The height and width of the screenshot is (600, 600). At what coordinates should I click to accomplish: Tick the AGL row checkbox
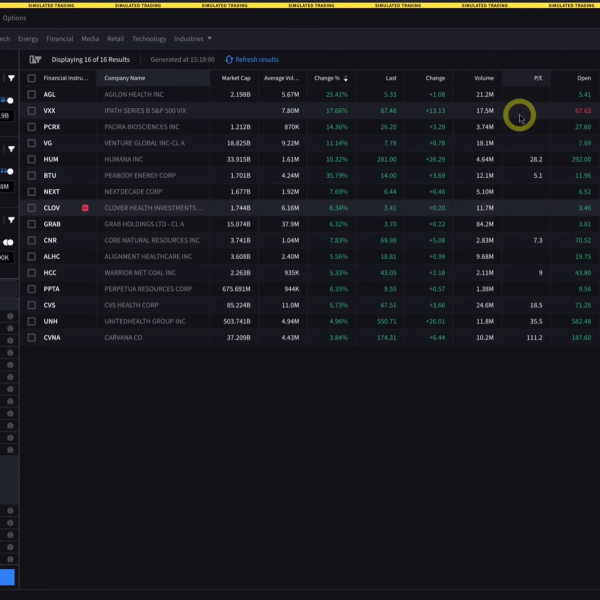coord(32,94)
